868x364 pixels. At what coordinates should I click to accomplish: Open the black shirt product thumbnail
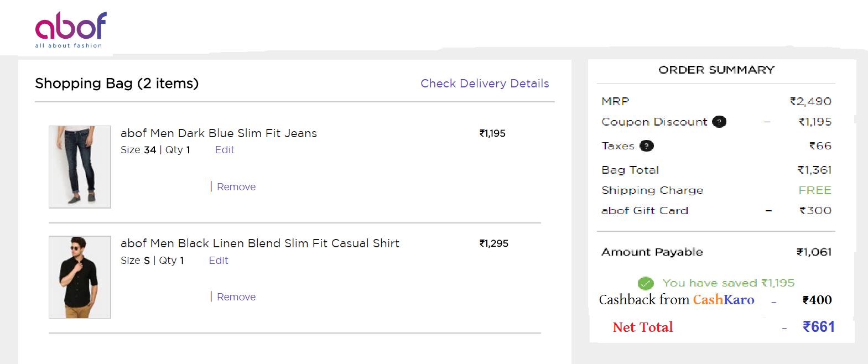(x=80, y=277)
